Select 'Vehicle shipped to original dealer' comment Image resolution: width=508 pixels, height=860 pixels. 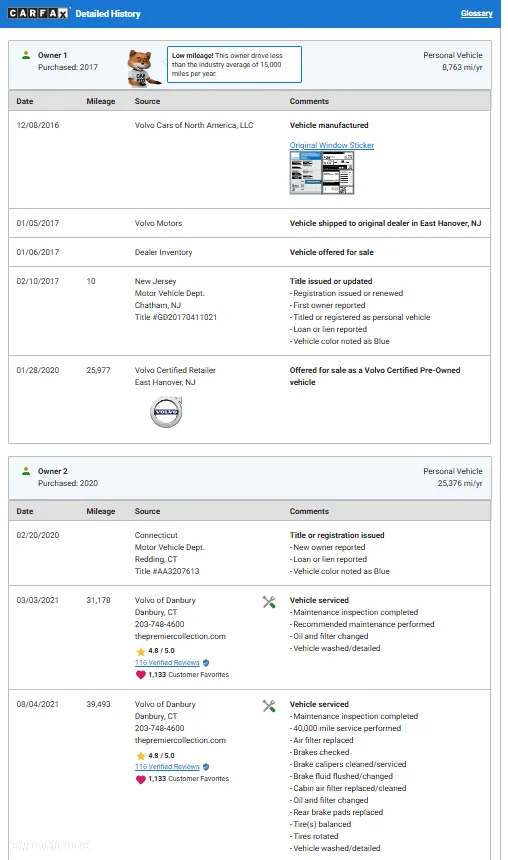coord(385,223)
